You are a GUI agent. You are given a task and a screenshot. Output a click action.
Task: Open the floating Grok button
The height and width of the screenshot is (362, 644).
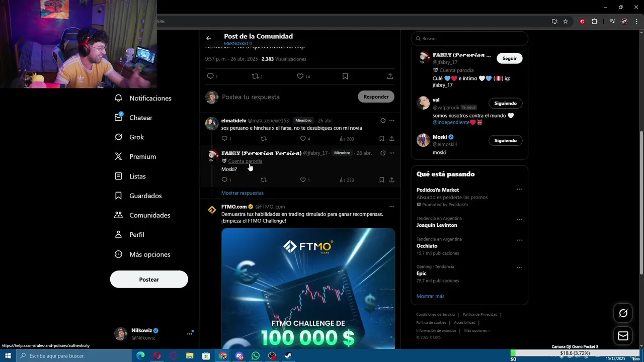point(623,313)
